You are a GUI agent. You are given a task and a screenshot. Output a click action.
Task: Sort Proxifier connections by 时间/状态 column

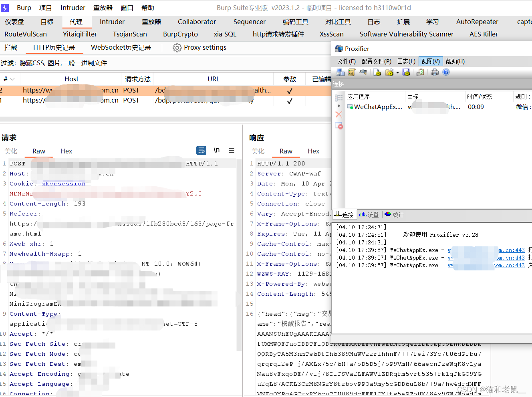[x=490, y=97]
